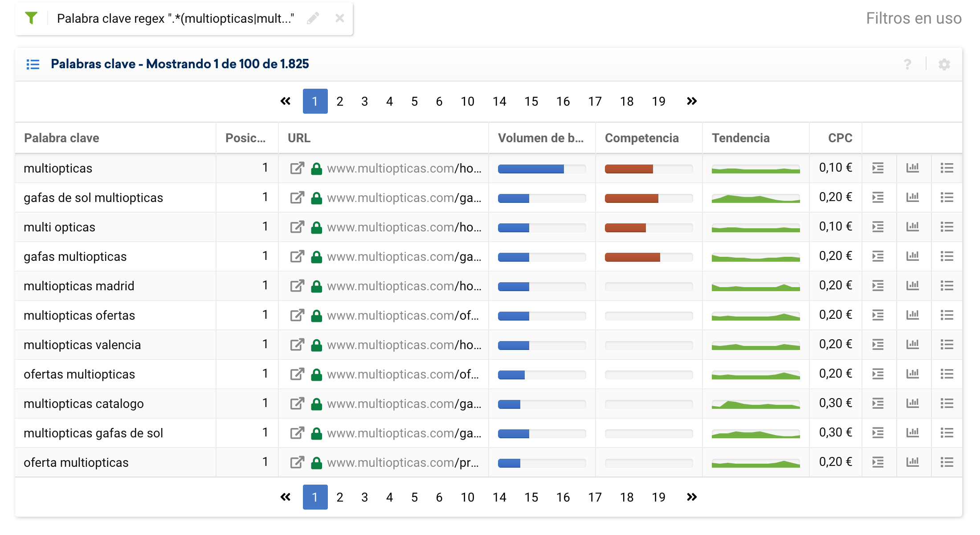This screenshot has height=535, width=980.
Task: Open list options icon for multi opticas row
Action: 947,227
